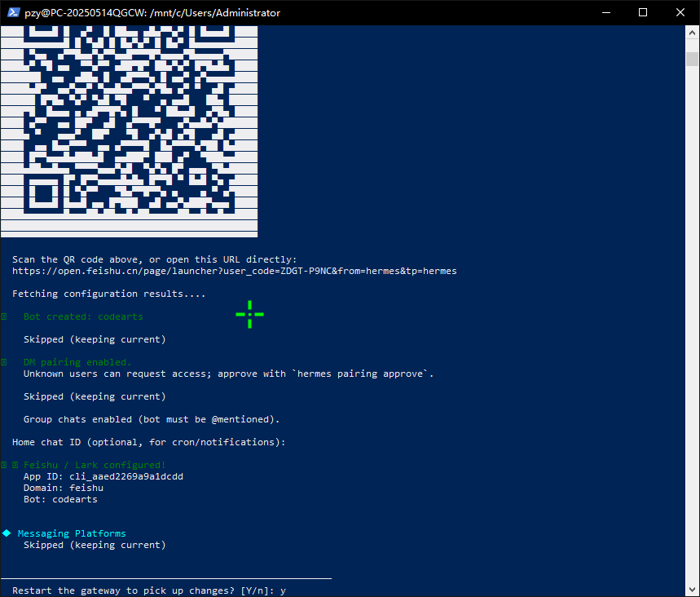Screen dimensions: 700x597
Task: Click 'Group chats enabled' line
Action: click(152, 419)
